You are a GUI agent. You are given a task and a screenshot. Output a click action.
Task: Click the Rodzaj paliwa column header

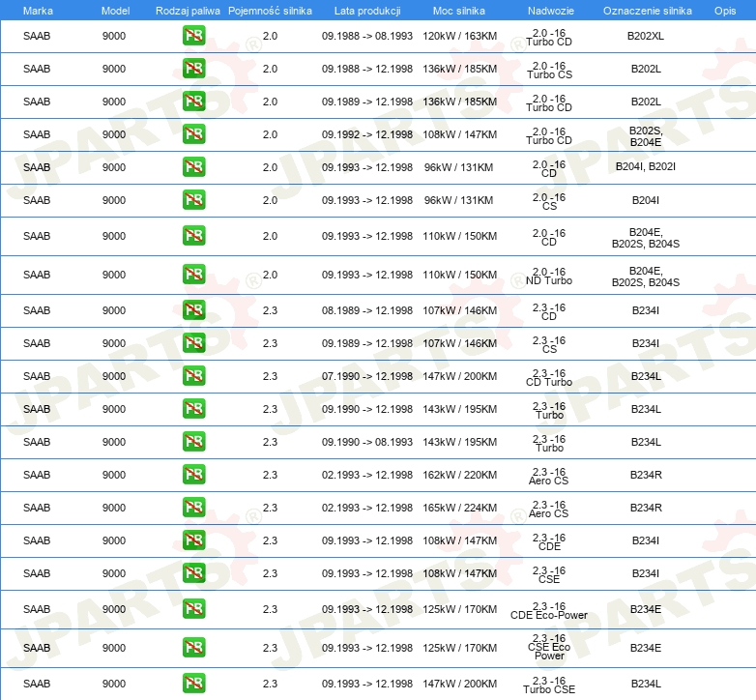pos(188,11)
